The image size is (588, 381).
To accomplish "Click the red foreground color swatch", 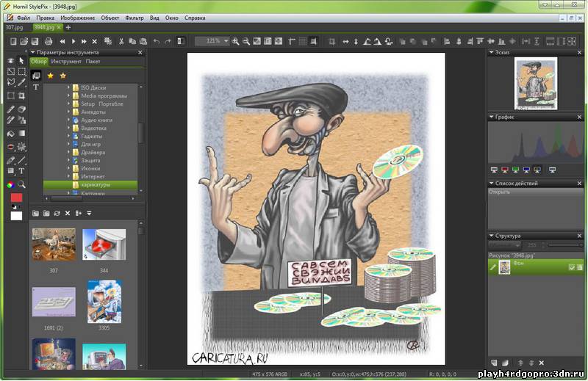I will click(16, 197).
